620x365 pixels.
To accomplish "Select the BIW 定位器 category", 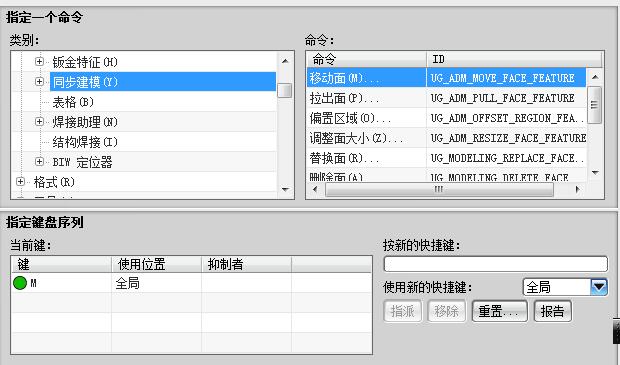I will (x=82, y=162).
